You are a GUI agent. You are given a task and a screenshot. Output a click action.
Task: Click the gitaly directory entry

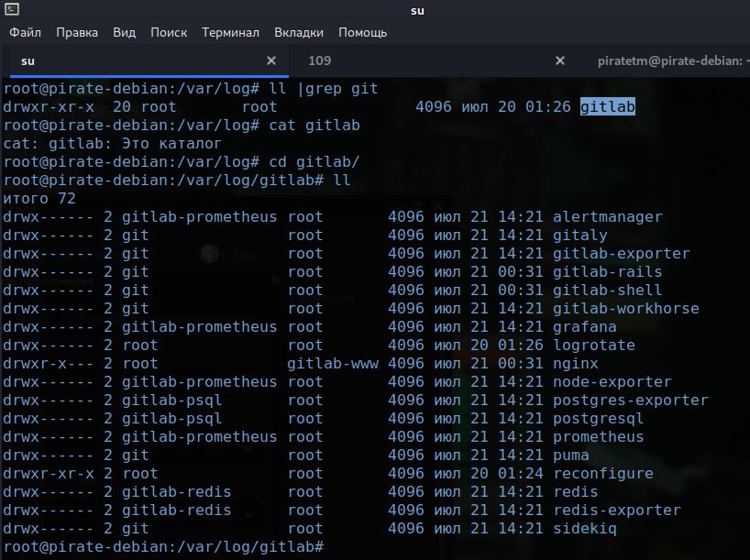[x=580, y=236]
